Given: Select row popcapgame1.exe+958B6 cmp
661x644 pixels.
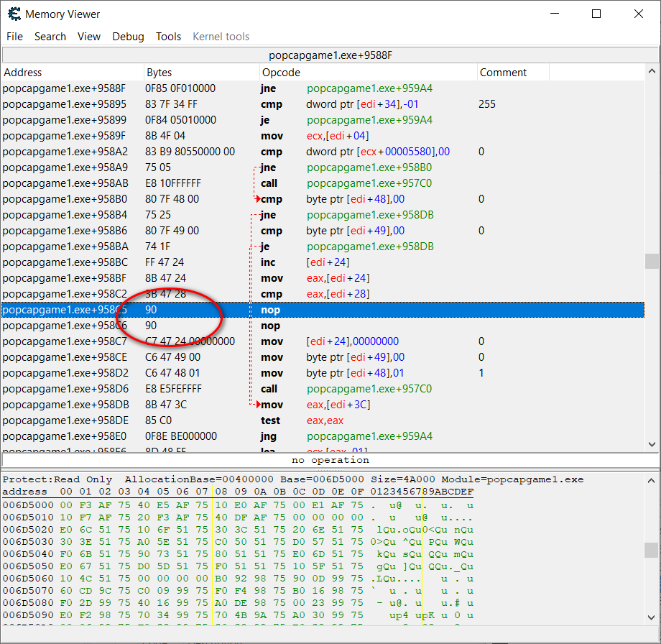Looking at the screenshot, I should click(323, 231).
